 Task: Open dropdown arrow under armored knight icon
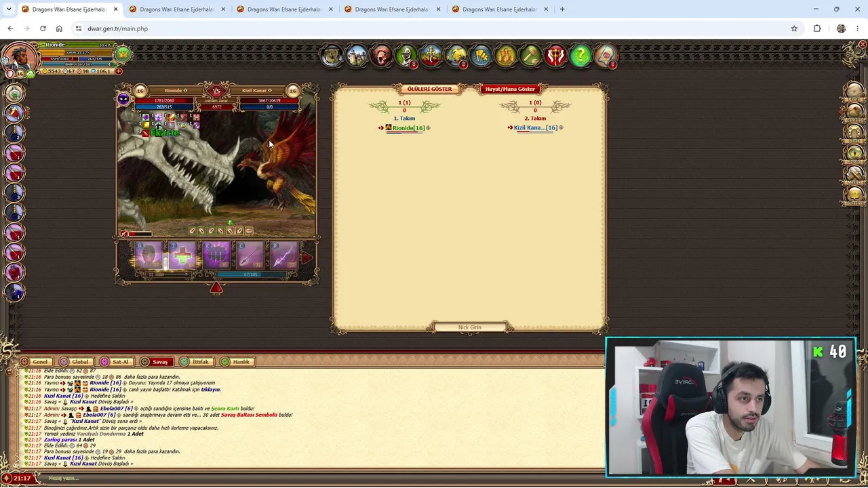click(414, 65)
